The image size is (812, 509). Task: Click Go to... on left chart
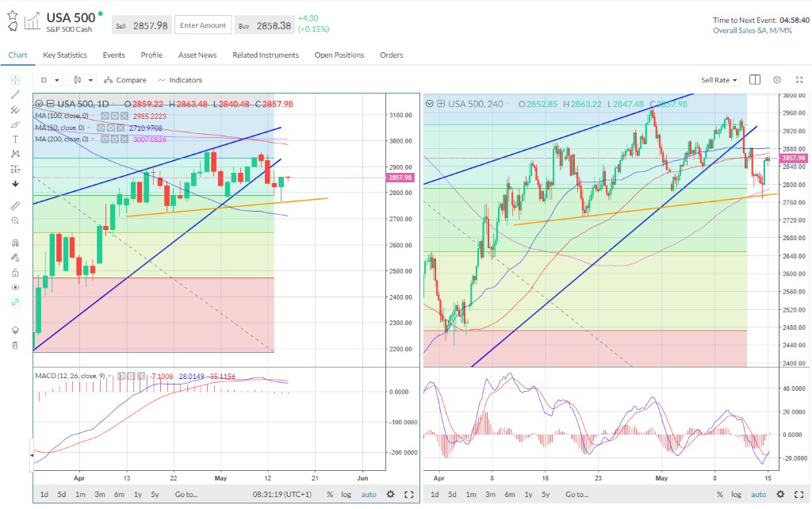[x=186, y=495]
